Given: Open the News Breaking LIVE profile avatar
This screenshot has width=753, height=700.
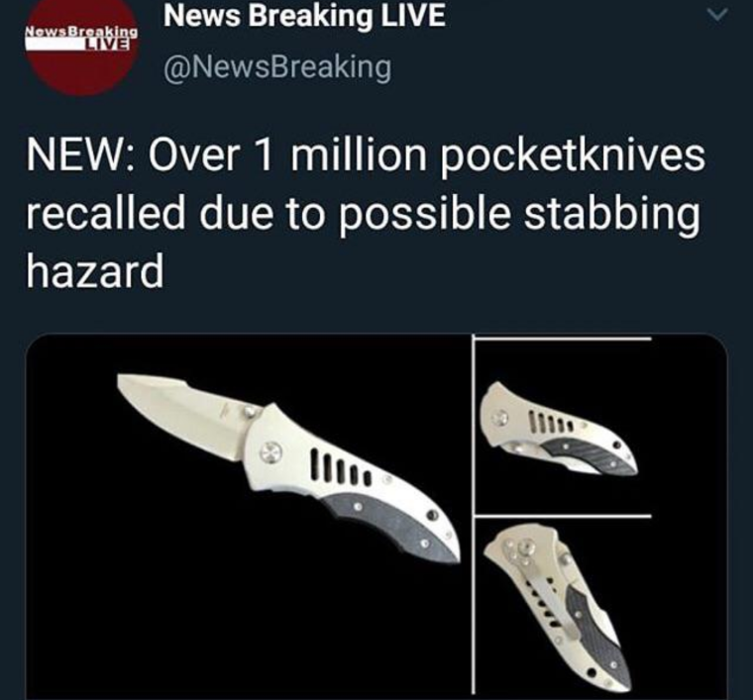Looking at the screenshot, I should click(x=81, y=45).
